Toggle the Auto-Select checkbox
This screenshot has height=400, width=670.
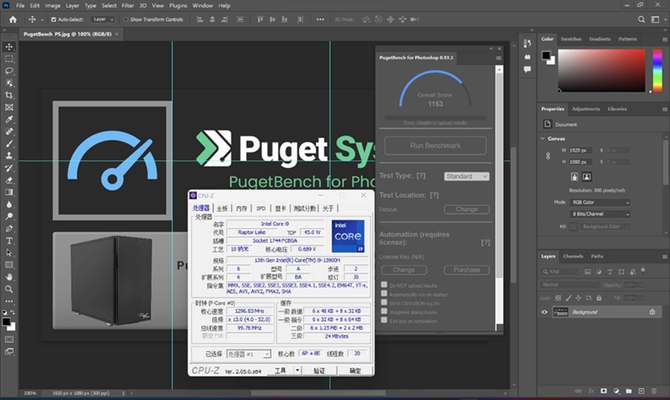(x=53, y=20)
